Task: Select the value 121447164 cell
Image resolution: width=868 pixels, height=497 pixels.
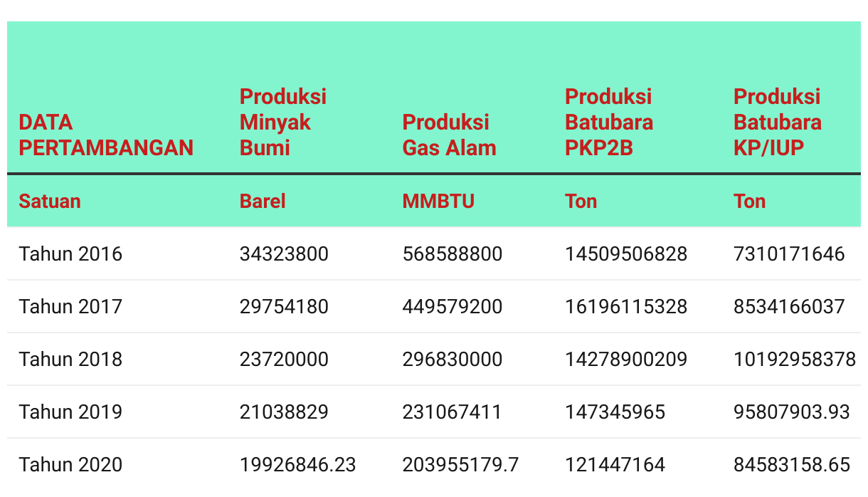Action: coord(615,464)
